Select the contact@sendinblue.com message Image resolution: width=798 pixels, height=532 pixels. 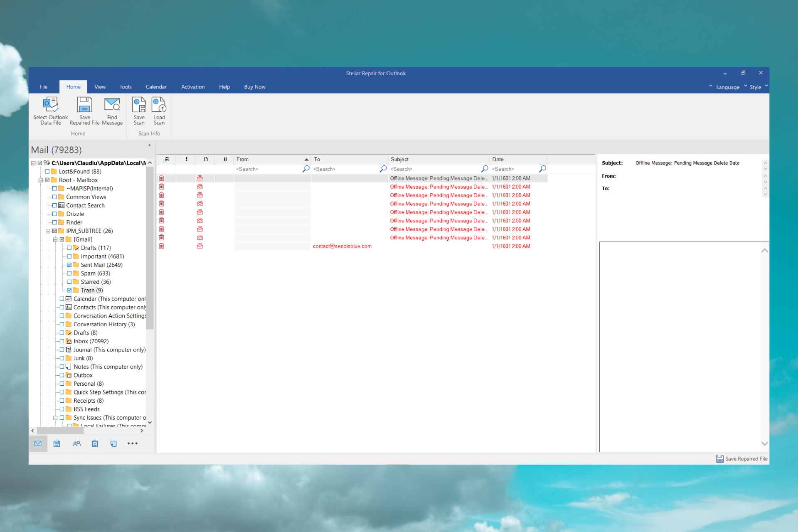[352, 246]
